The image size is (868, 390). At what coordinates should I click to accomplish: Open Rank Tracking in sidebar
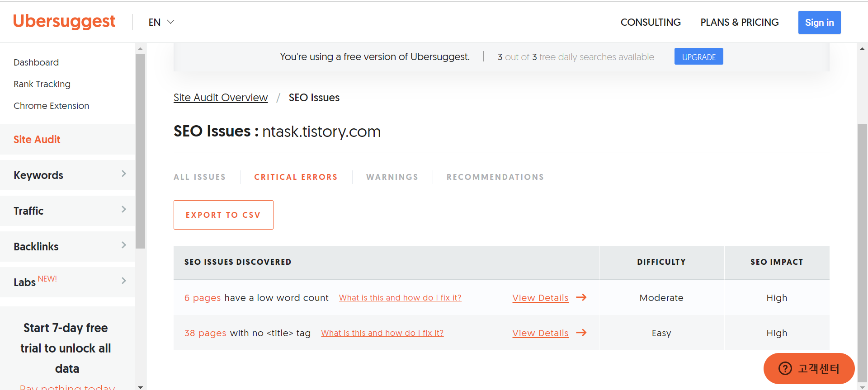(42, 84)
